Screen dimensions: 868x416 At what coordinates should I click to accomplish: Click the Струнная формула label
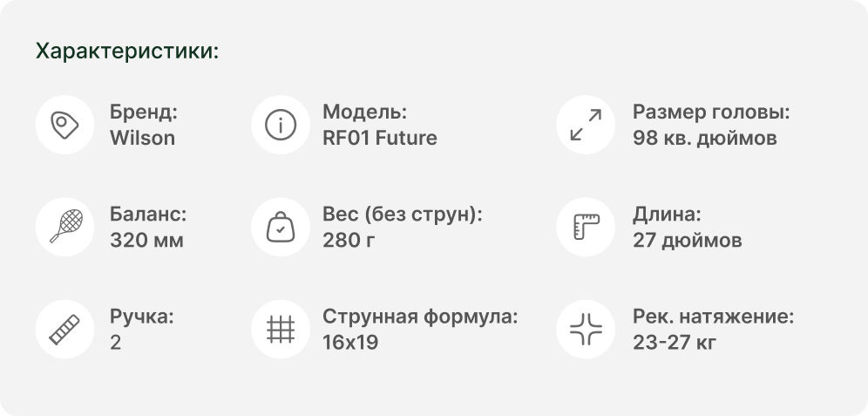[x=420, y=317]
